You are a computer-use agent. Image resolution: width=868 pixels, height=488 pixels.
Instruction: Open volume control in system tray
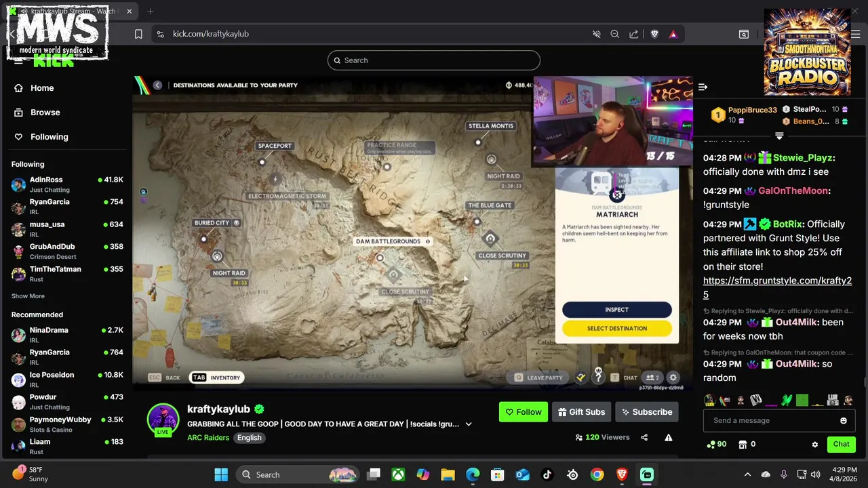[816, 474]
